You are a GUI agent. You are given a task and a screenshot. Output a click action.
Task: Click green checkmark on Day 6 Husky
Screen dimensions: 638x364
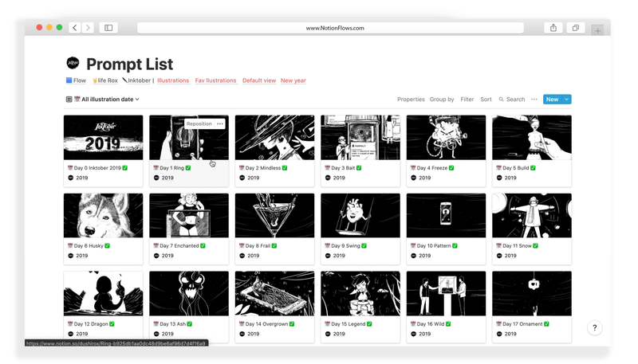(108, 246)
